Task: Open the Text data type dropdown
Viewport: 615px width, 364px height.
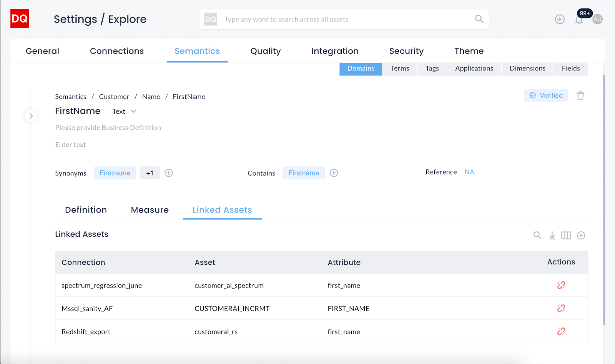Action: pyautogui.click(x=124, y=111)
